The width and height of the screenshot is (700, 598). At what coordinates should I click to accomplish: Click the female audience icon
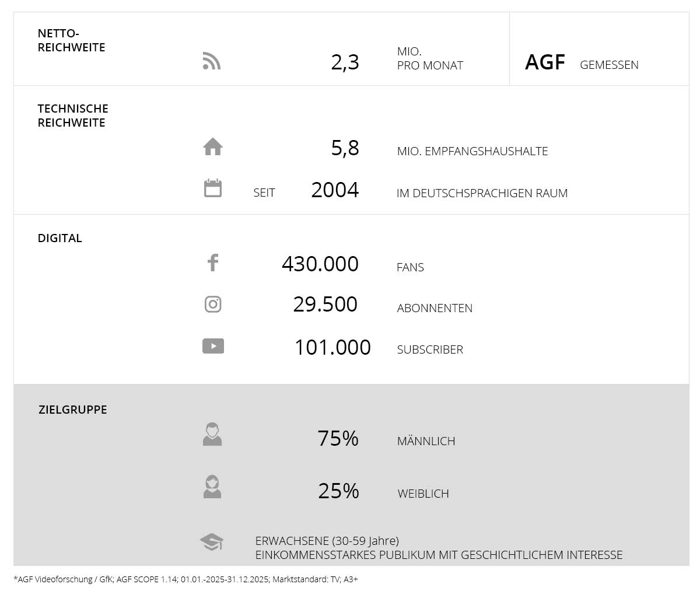point(212,487)
